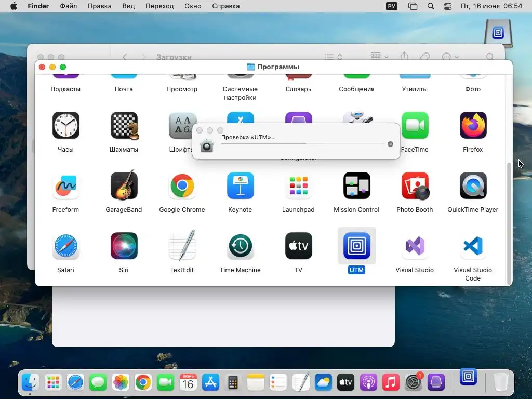The image size is (532, 399).
Task: Open the Справка menu
Action: click(x=225, y=6)
